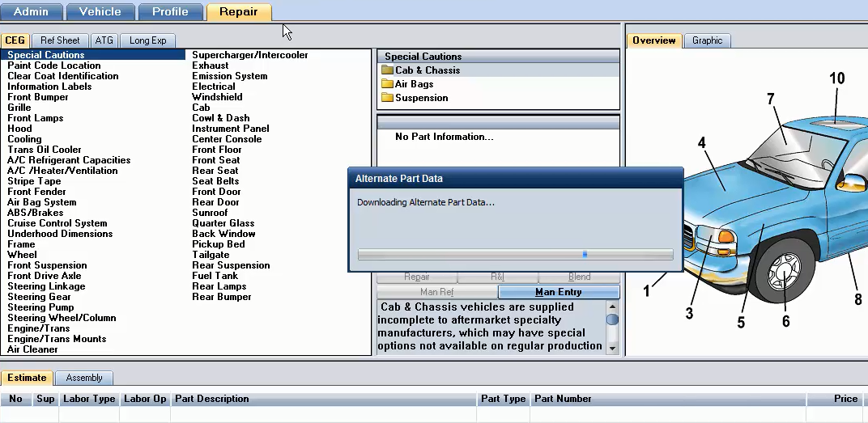Click the Air Bags folder icon
Viewport: 868px width, 423px height.
click(387, 84)
